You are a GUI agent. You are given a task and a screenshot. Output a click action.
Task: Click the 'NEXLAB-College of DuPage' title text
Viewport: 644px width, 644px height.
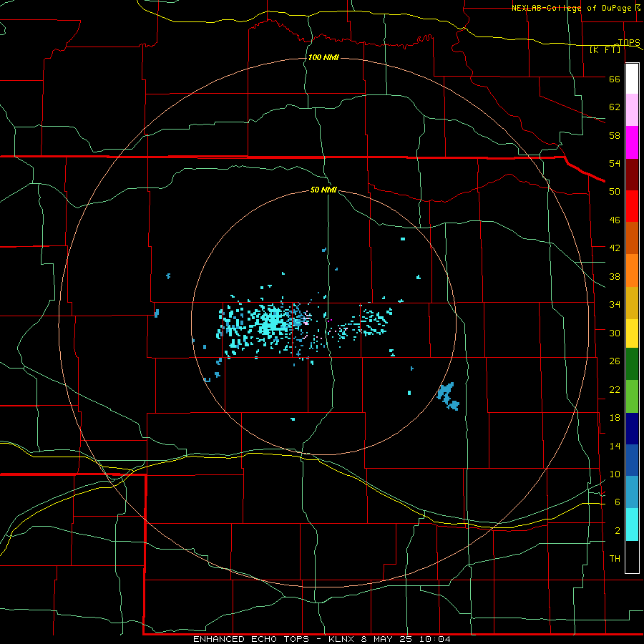tap(571, 8)
